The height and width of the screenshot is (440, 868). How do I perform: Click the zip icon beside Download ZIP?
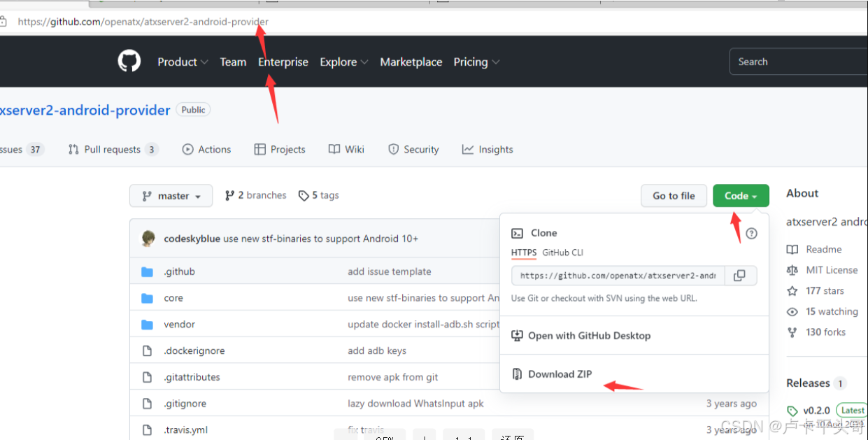(x=518, y=374)
